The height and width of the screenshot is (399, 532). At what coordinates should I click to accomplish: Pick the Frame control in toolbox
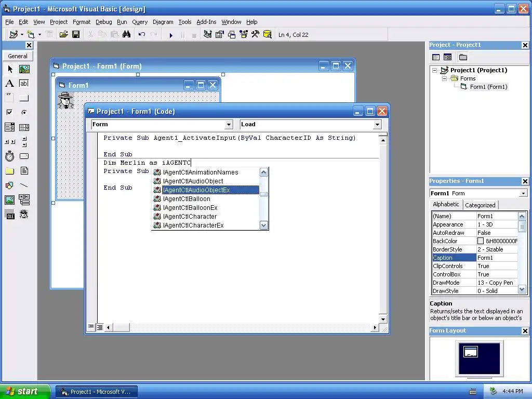coord(10,98)
